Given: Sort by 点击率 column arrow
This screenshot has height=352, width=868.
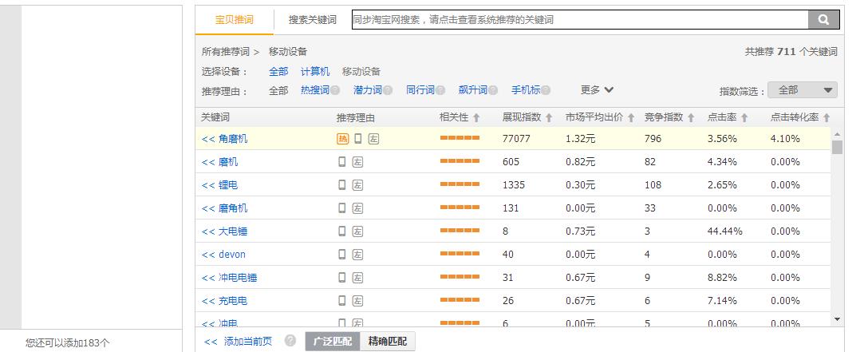Looking at the screenshot, I should [744, 118].
